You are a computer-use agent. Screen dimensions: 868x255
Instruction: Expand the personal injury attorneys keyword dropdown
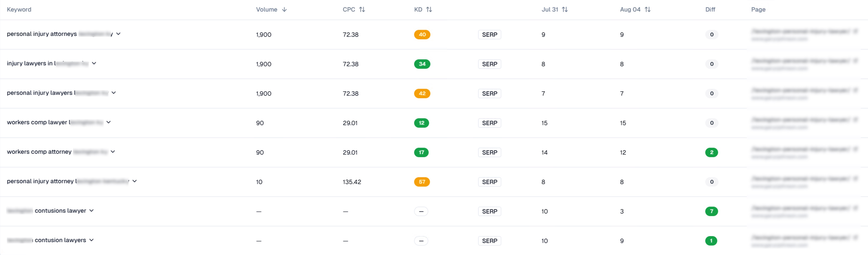click(x=118, y=34)
